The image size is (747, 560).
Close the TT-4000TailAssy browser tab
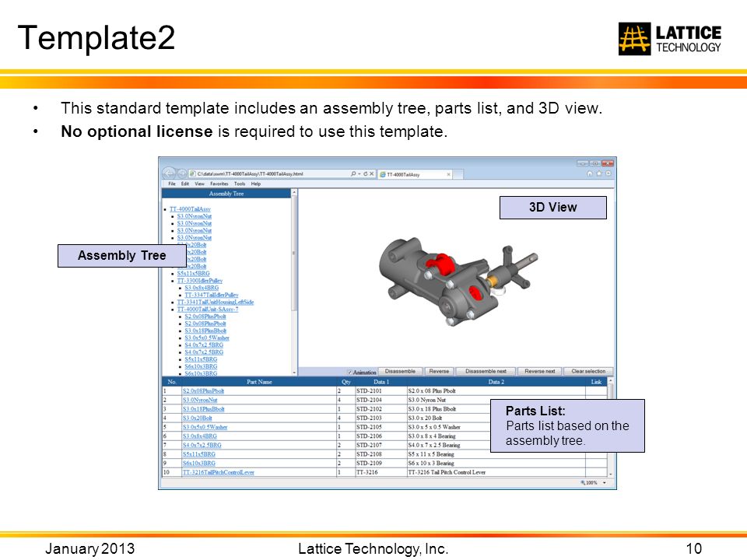click(x=448, y=174)
